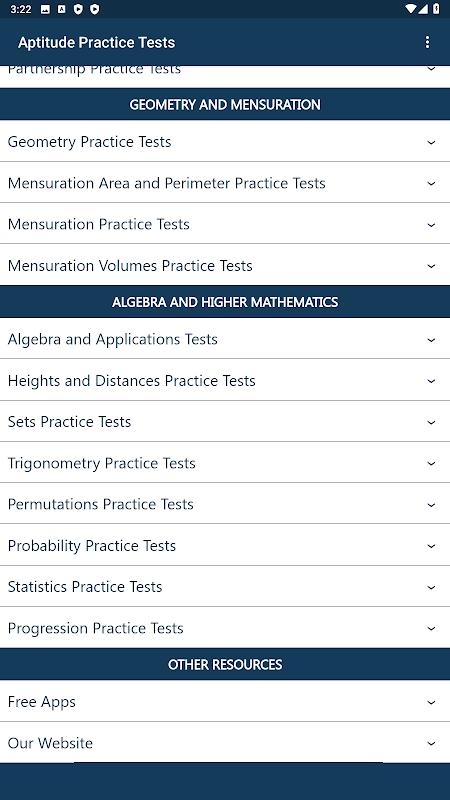Click chevron beside Mensuration Practice Tests

click(x=431, y=225)
